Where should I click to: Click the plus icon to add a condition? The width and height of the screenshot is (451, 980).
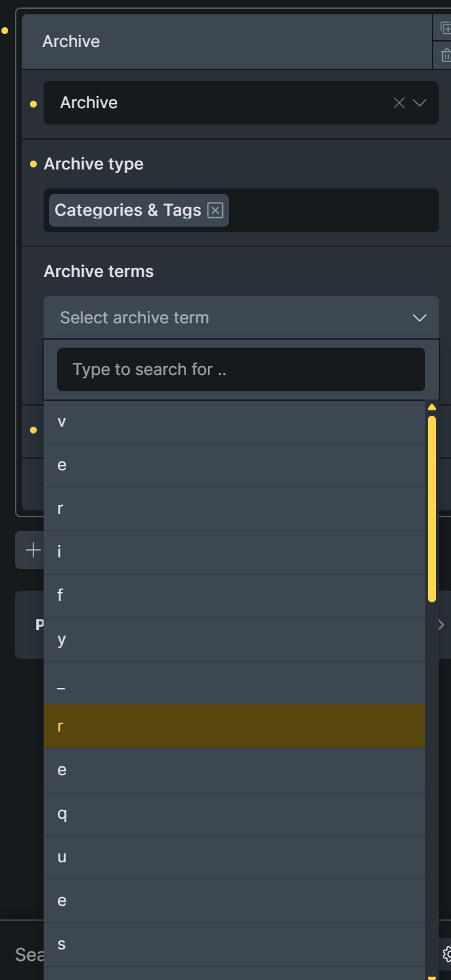[x=33, y=550]
